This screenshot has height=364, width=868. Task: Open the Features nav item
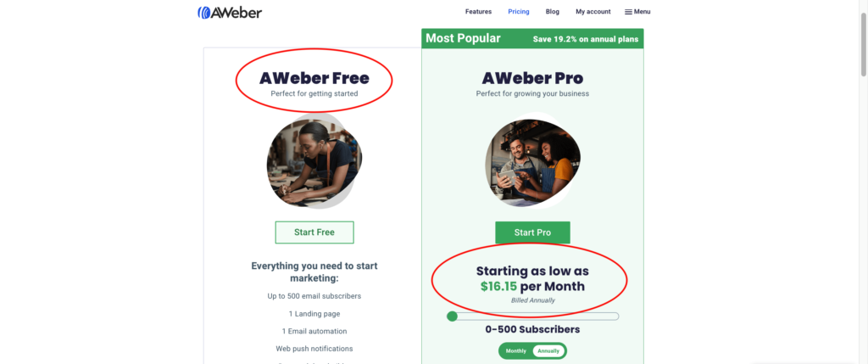pyautogui.click(x=478, y=12)
